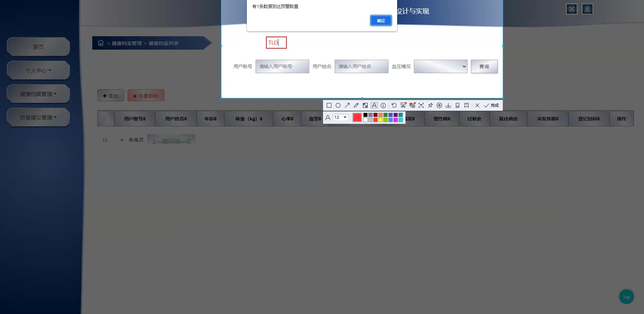The height and width of the screenshot is (314, 644).
Task: Pick the orange color swatch
Action: point(381,115)
